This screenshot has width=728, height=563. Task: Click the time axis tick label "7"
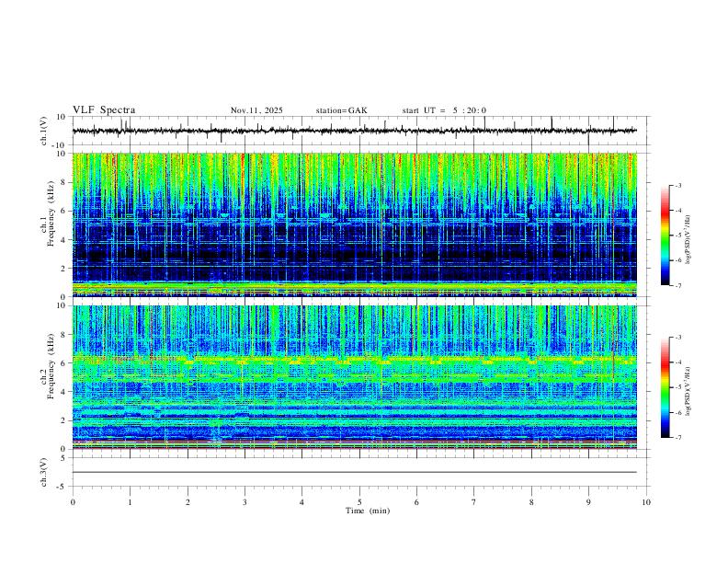(474, 502)
